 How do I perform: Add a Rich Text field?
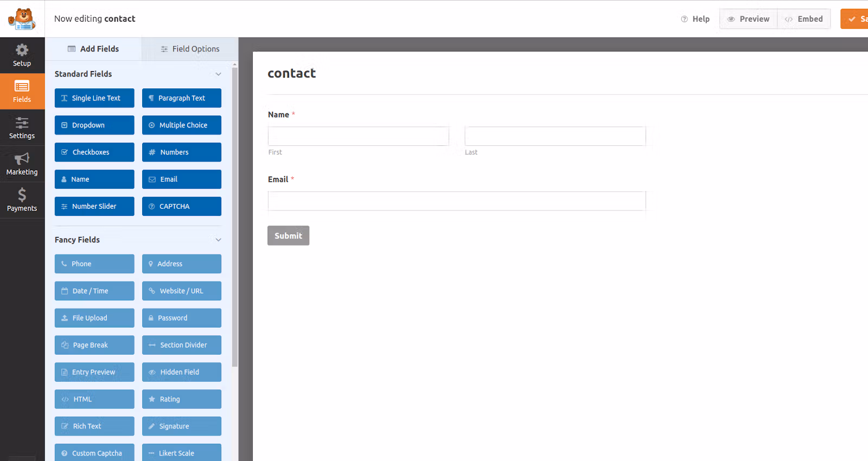94,427
